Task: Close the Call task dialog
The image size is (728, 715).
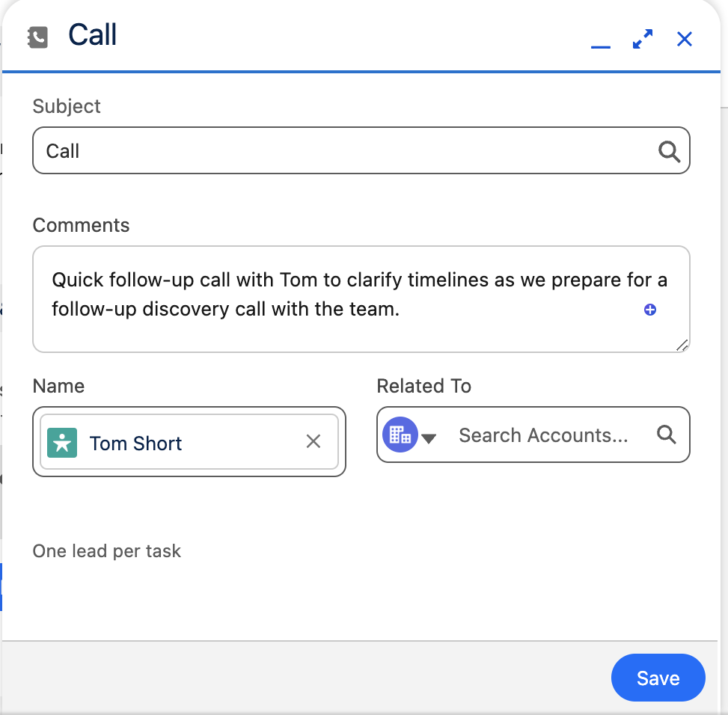Action: tap(684, 39)
